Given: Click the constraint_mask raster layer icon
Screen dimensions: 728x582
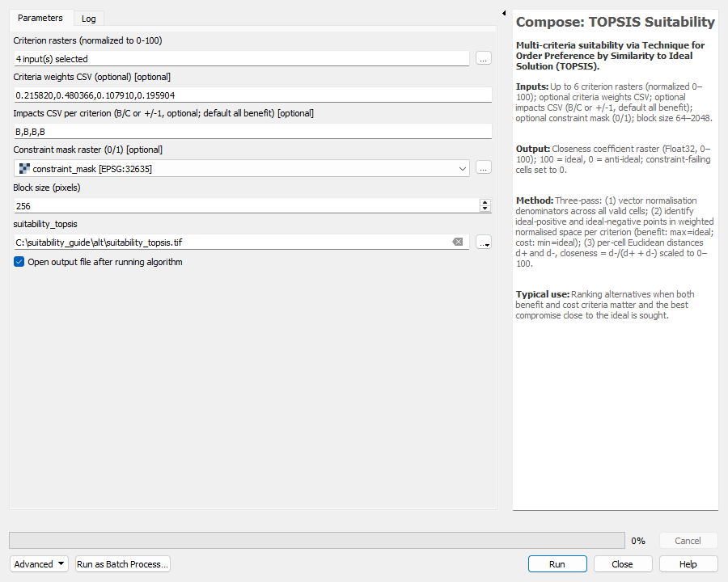Looking at the screenshot, I should 24,168.
